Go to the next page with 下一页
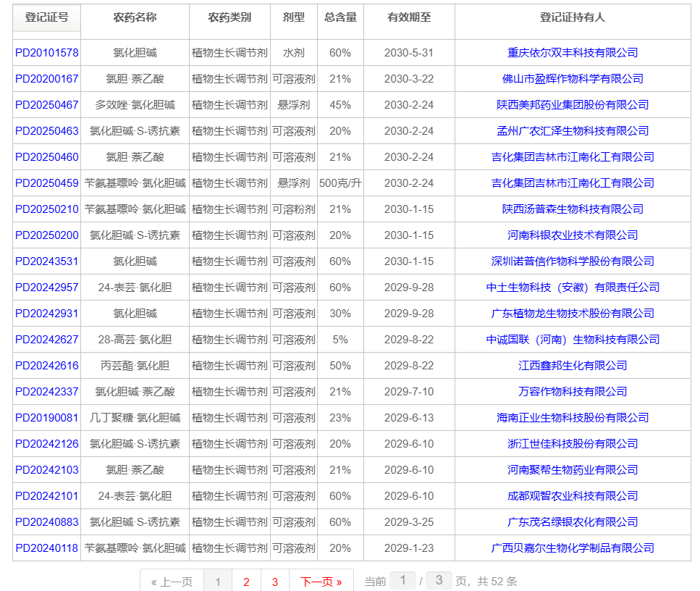 click(x=321, y=580)
